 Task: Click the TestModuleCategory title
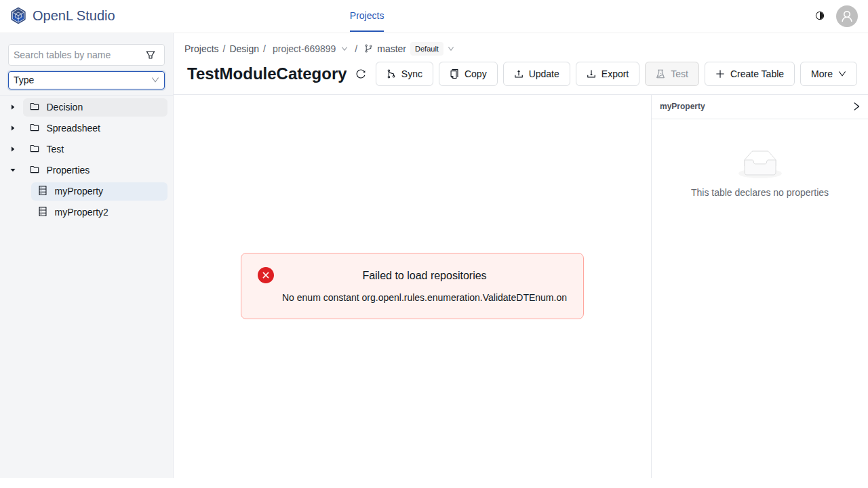[267, 74]
